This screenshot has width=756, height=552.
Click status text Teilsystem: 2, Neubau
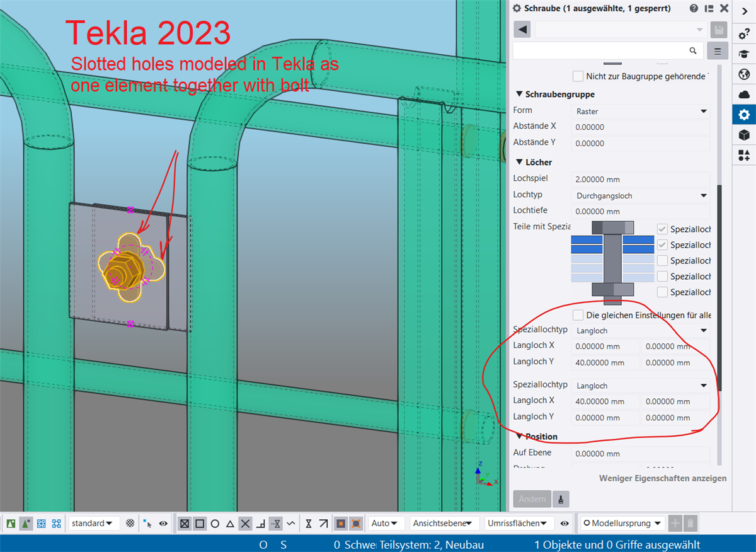click(432, 544)
